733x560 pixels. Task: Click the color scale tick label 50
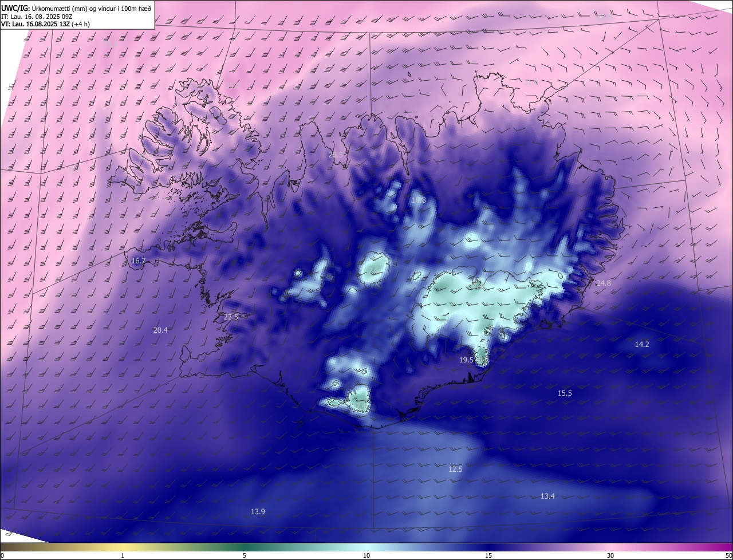(728, 556)
